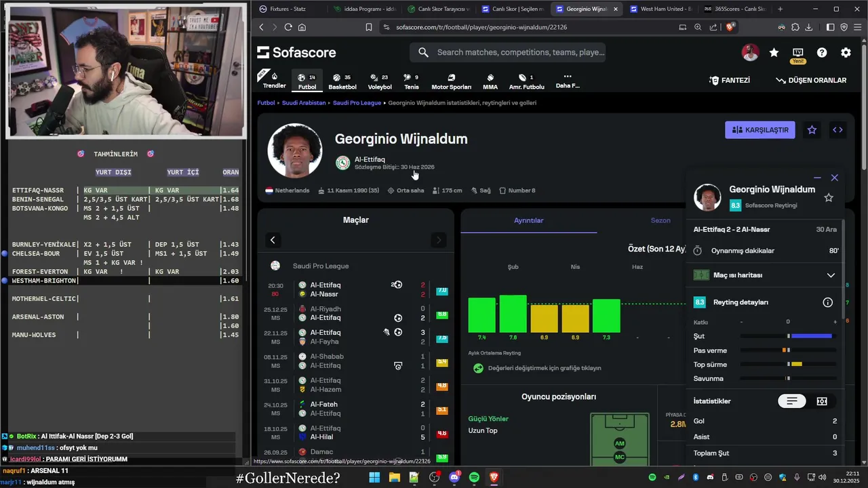Screen dimensions: 868x488
Task: Open Sofascore settings gear
Action: pos(846,52)
